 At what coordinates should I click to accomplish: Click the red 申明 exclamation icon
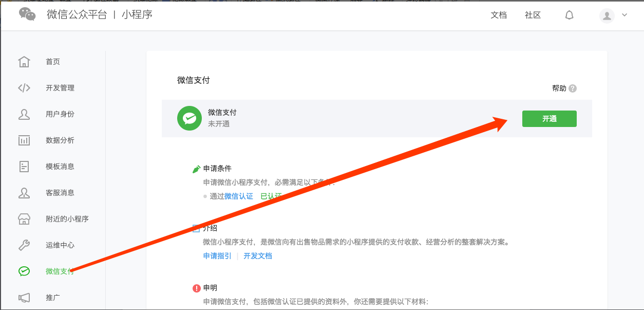click(x=196, y=288)
